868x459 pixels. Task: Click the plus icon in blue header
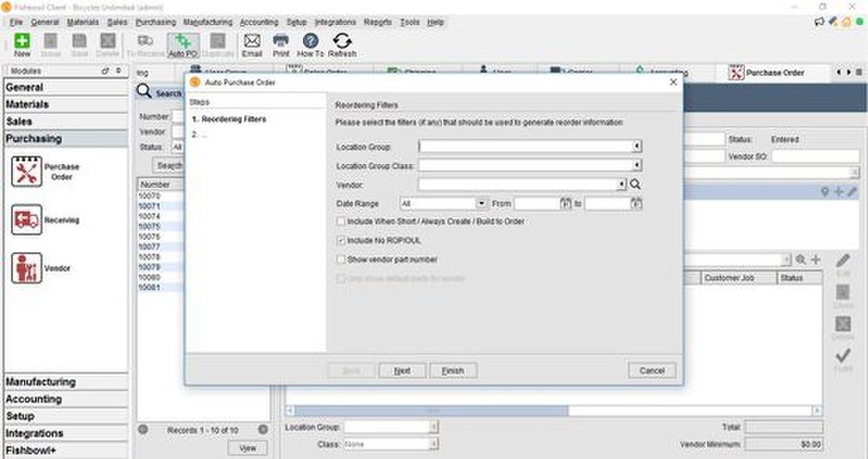(838, 192)
